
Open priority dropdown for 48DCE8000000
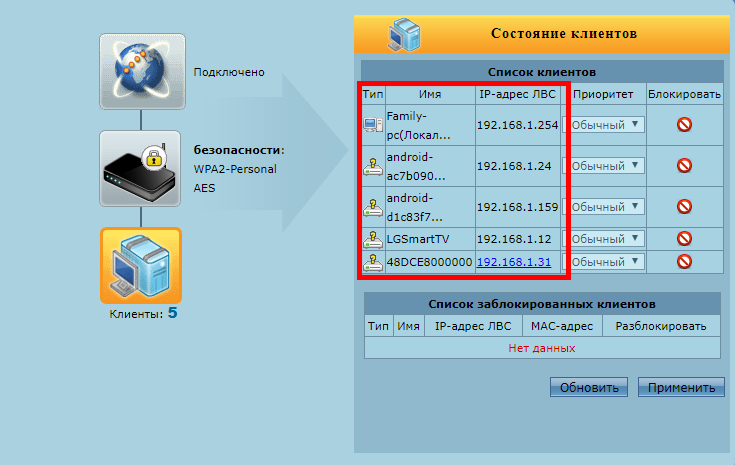point(604,262)
